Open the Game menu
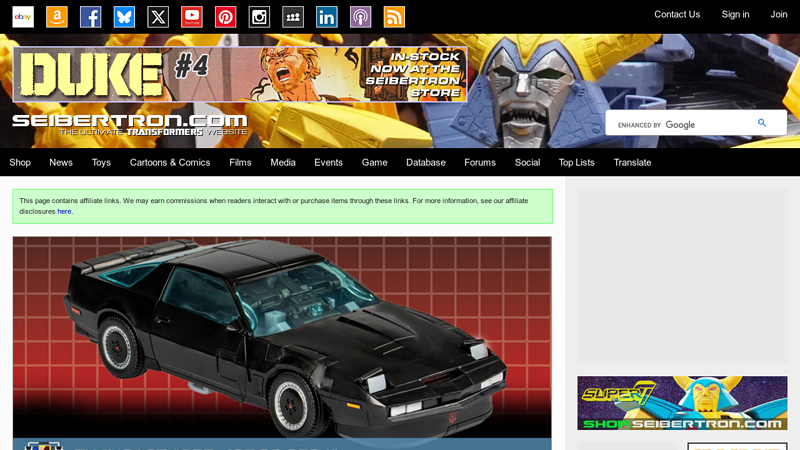The image size is (800, 450). coord(374,162)
